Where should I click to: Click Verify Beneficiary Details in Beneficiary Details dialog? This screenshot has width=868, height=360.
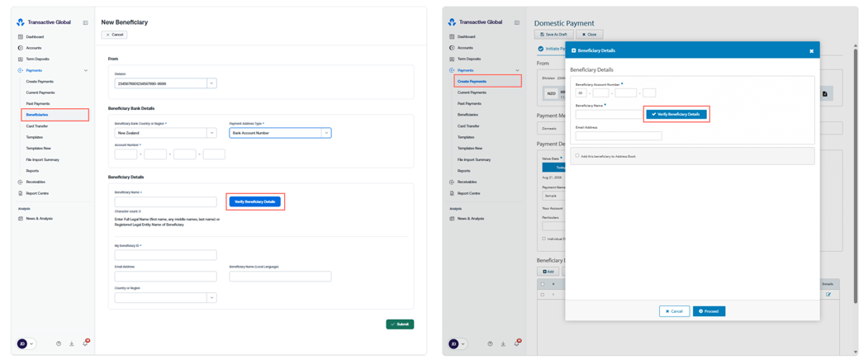click(676, 114)
